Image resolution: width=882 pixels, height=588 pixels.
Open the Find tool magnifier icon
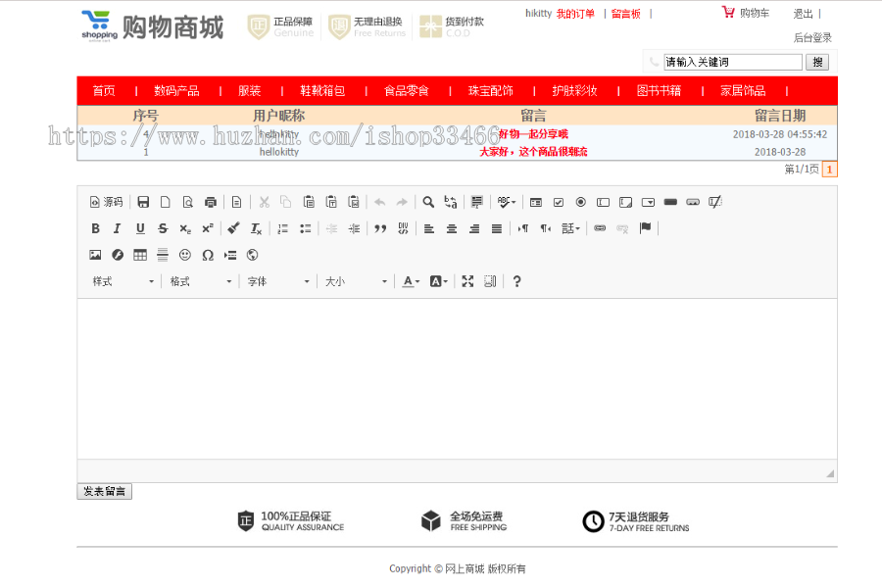(429, 201)
